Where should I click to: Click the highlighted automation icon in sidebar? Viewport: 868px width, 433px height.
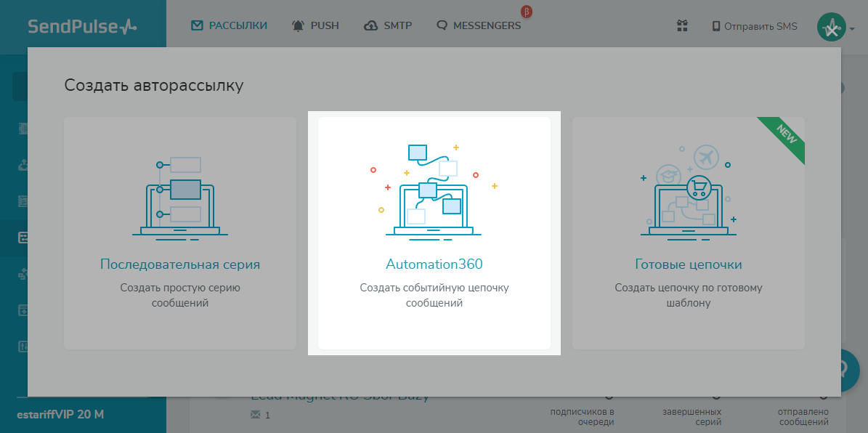23,238
